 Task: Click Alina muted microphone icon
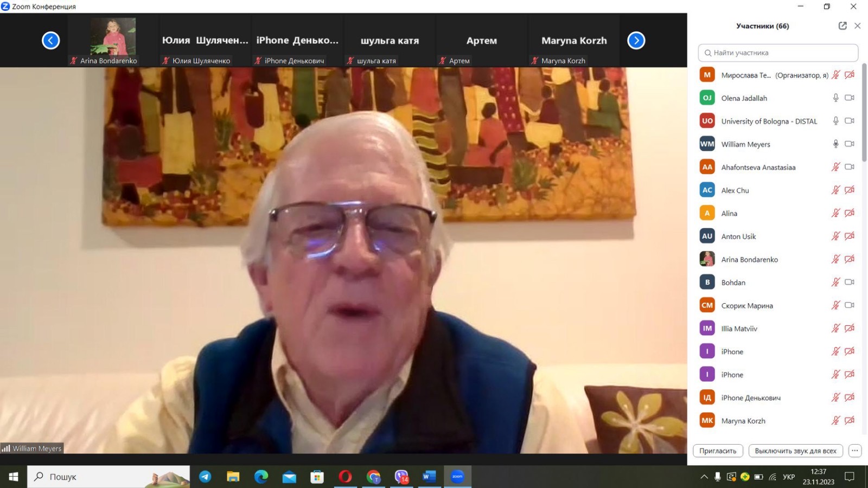(x=836, y=213)
